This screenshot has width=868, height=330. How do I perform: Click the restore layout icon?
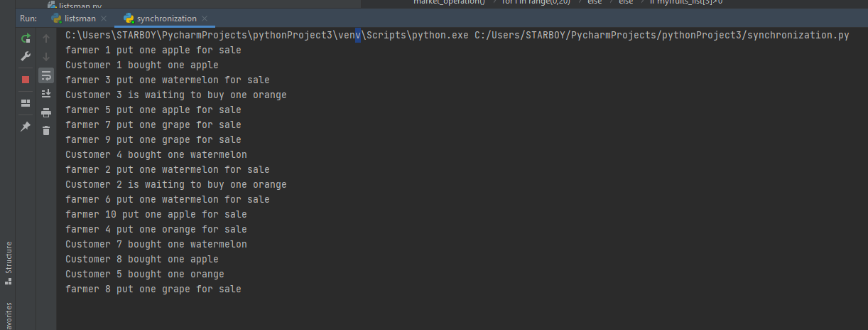click(x=26, y=103)
